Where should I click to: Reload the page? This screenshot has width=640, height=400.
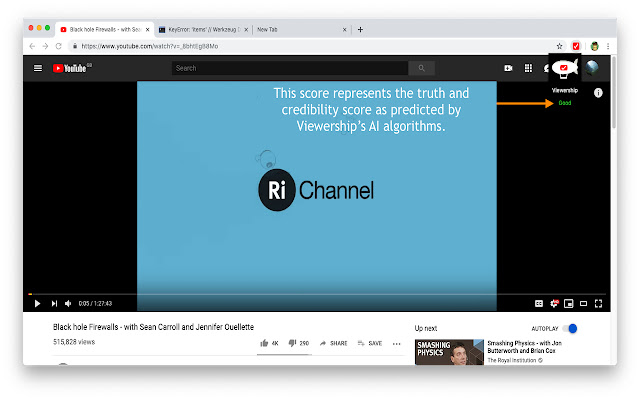59,46
